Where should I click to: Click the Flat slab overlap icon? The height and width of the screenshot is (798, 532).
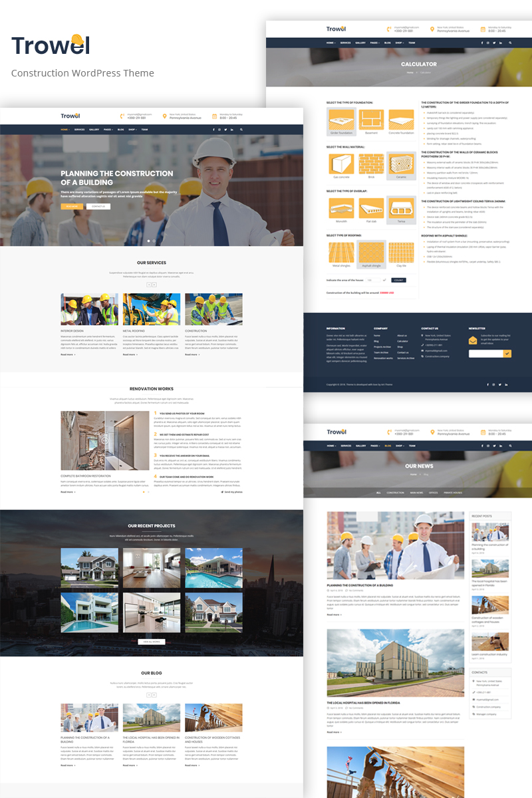[371, 208]
